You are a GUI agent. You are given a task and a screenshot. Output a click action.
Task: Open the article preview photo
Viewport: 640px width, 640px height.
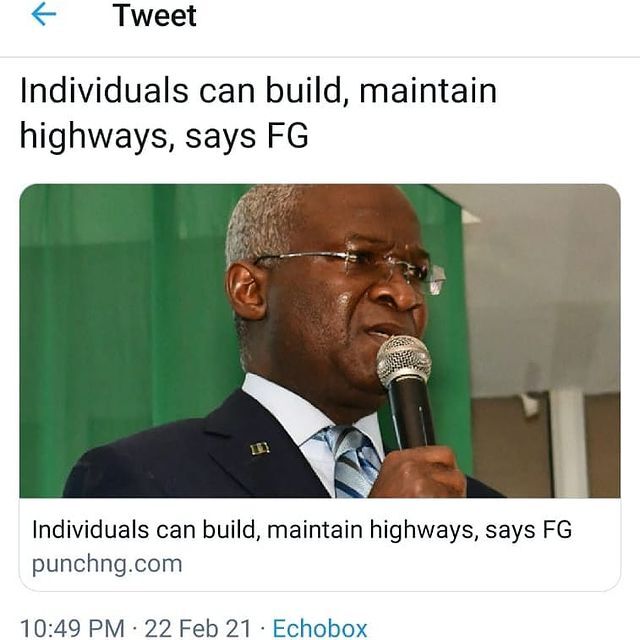pos(320,340)
